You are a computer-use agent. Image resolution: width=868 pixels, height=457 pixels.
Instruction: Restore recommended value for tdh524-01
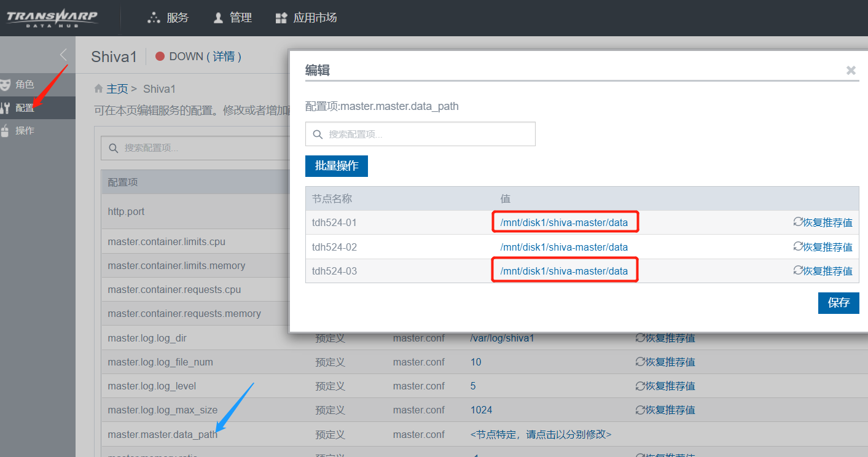(x=823, y=222)
